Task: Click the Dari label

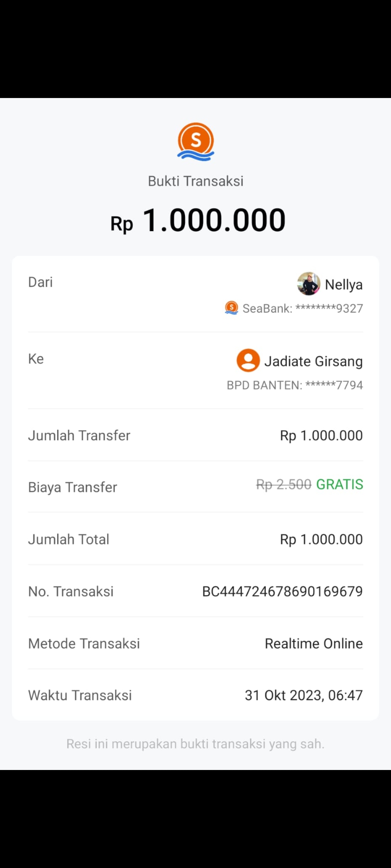Action: coord(41,282)
